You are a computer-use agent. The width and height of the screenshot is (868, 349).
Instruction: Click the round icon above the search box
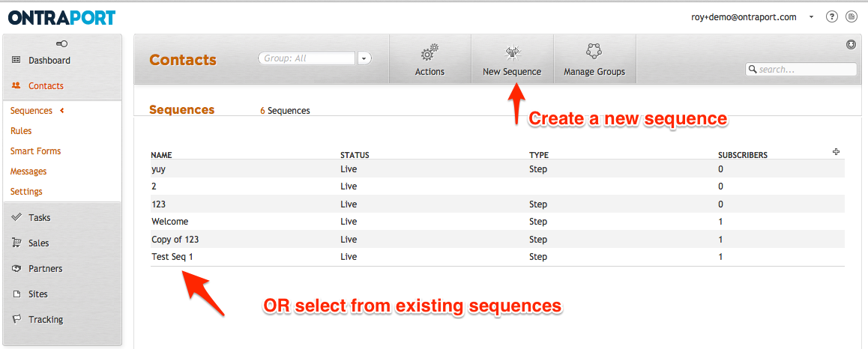852,45
